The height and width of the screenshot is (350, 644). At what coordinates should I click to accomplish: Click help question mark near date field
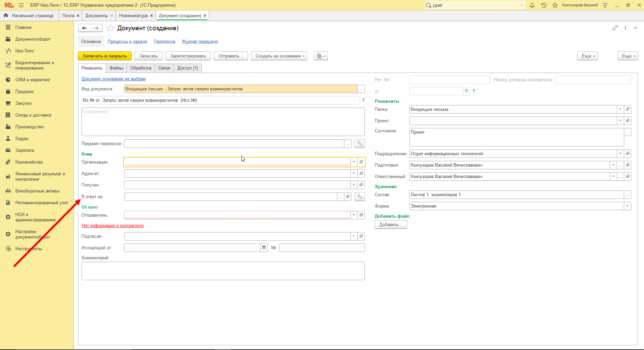click(x=474, y=91)
